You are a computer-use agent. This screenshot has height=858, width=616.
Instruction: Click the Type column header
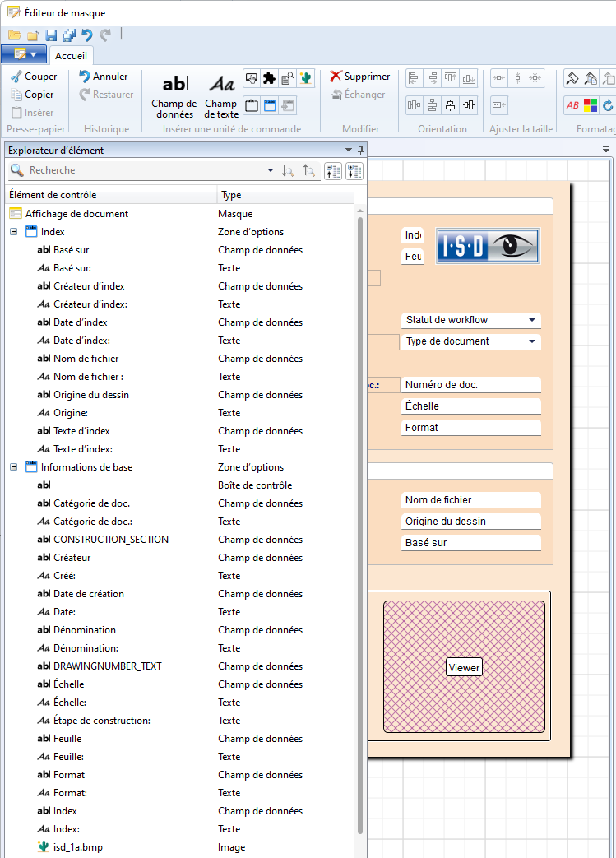coord(260,195)
